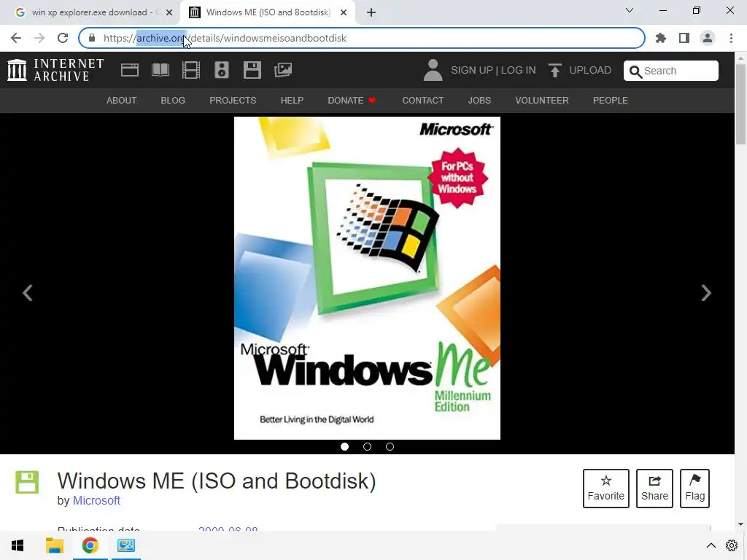Toggle the Chrome side panel icon
This screenshot has width=747, height=560.
click(684, 38)
